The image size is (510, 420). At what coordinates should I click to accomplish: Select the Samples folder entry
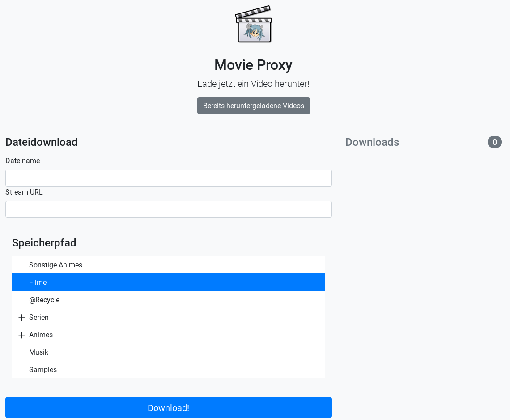tap(169, 370)
